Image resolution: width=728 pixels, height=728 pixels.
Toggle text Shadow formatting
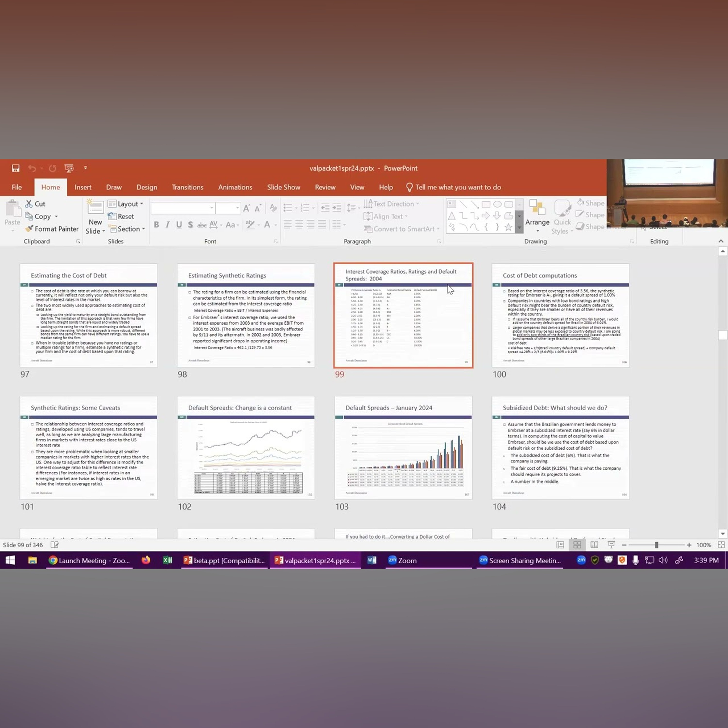(190, 225)
